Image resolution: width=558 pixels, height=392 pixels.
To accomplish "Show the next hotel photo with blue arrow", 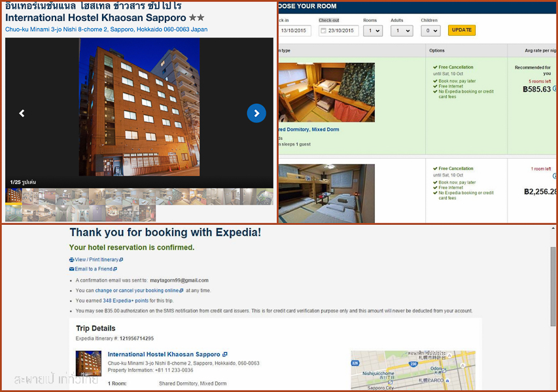I will 256,113.
